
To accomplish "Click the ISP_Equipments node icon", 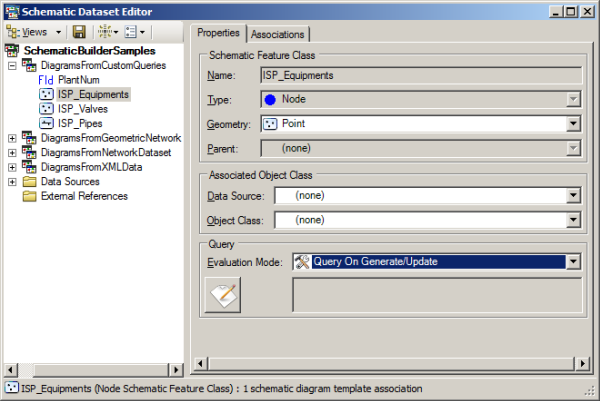I will click(46, 95).
